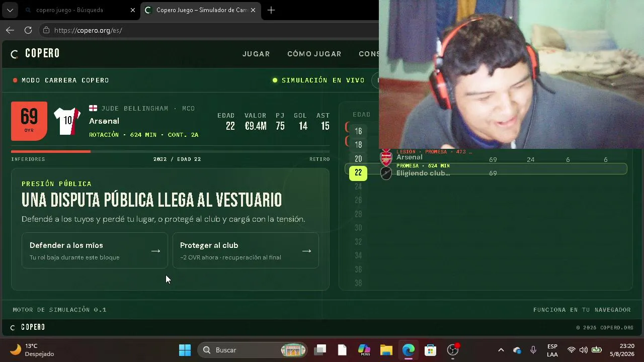The width and height of the screenshot is (644, 362).
Task: Close the 'Copero Juego – Simulador' tab
Action: click(x=253, y=10)
